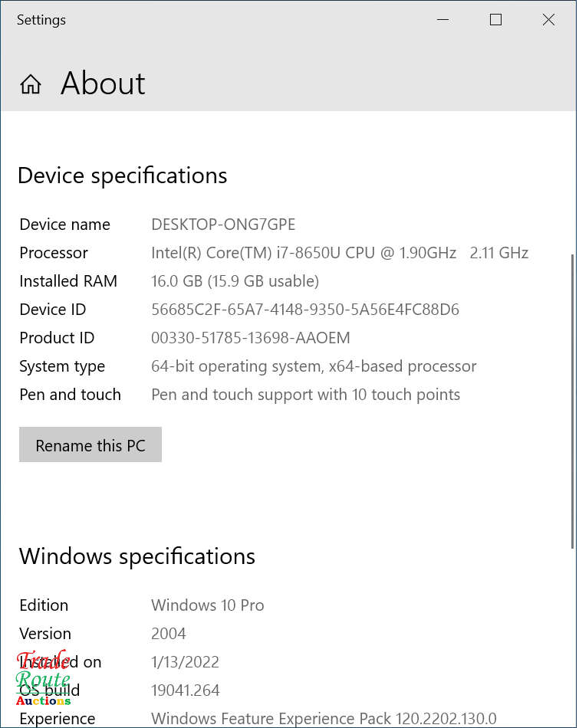
Task: Click the Home icon to return to Settings
Action: 30,84
